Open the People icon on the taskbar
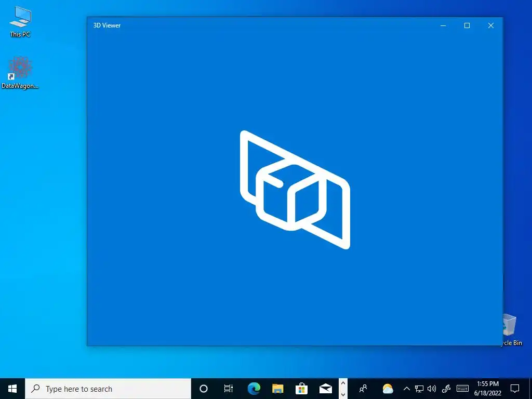 pos(363,389)
